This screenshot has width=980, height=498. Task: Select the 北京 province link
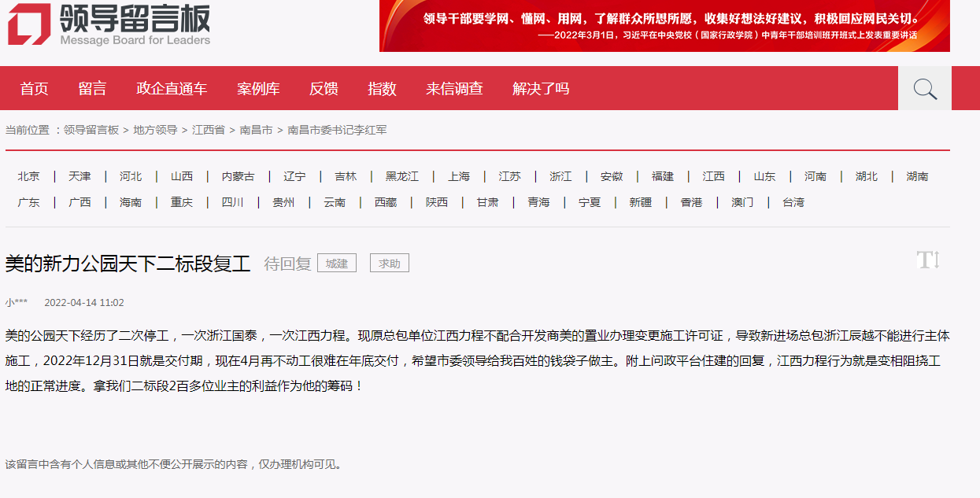[29, 176]
